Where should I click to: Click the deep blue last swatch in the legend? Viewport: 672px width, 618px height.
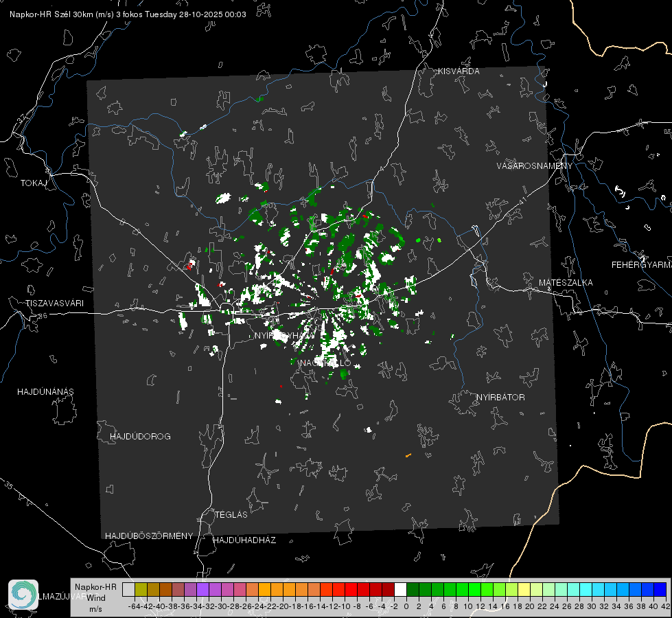click(x=660, y=589)
